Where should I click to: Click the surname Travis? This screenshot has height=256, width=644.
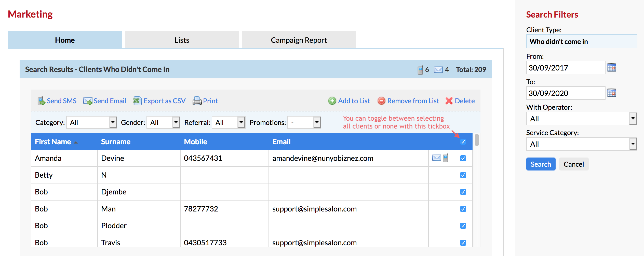tap(111, 243)
